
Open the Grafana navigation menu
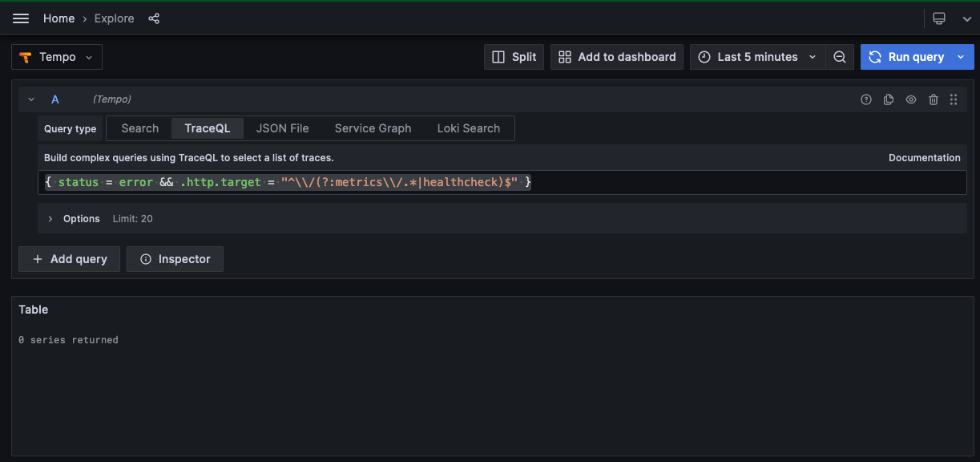(20, 18)
